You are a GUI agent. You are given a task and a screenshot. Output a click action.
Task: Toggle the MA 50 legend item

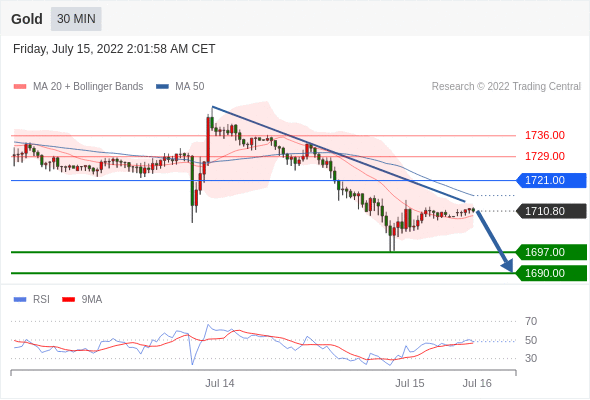(180, 87)
